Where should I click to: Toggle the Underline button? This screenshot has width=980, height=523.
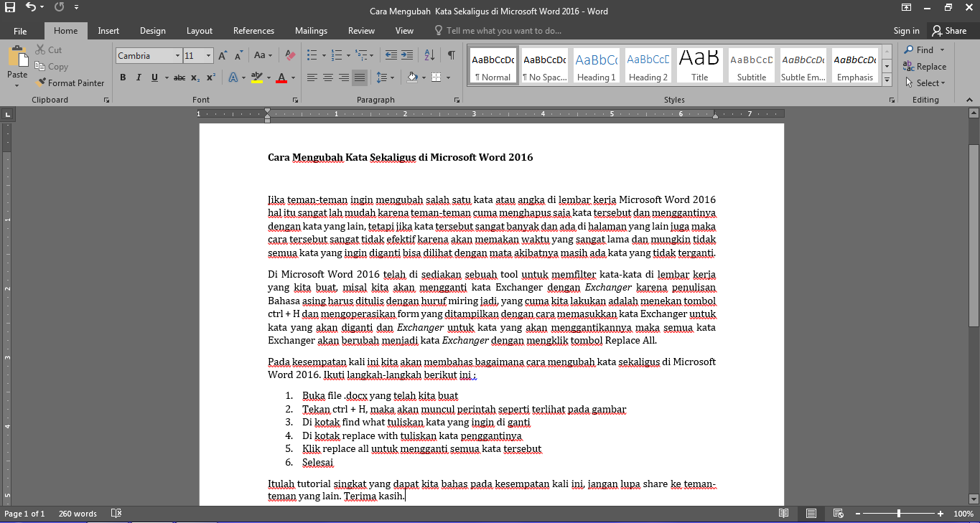(x=154, y=77)
